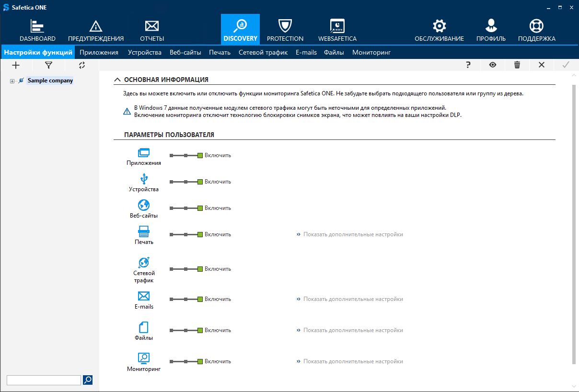
Task: Switch to the Устройства tab
Action: 144,52
